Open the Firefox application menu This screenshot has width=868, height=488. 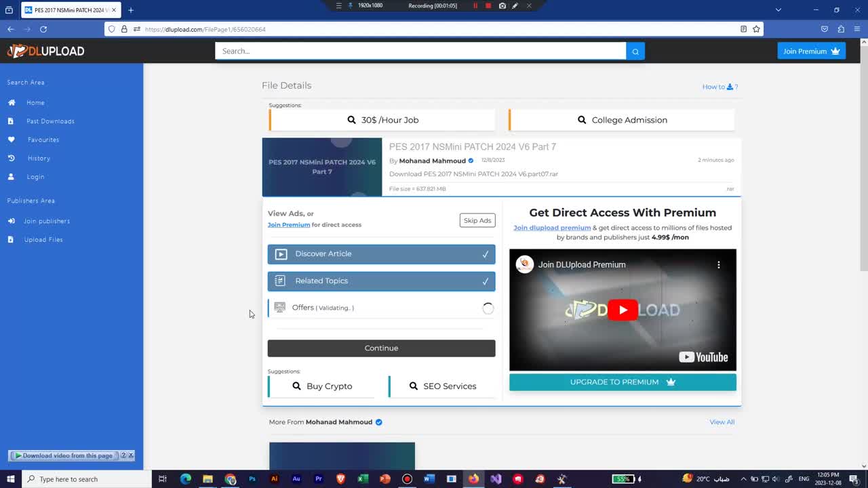click(856, 29)
